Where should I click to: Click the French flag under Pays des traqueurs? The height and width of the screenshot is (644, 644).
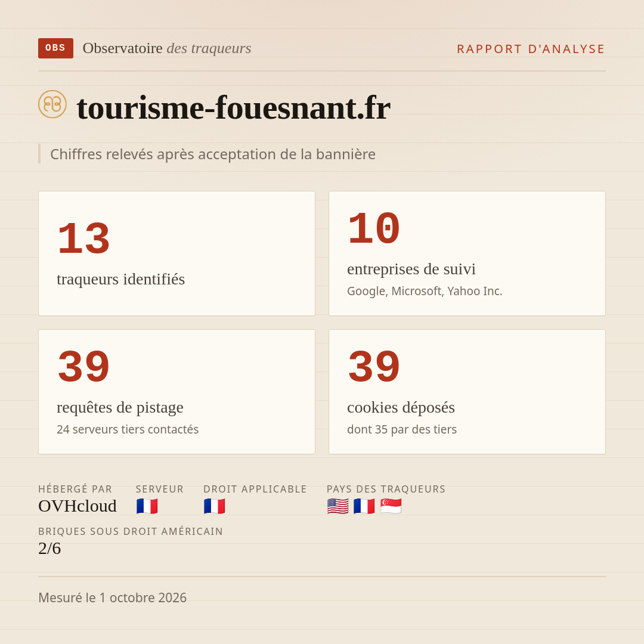point(364,506)
